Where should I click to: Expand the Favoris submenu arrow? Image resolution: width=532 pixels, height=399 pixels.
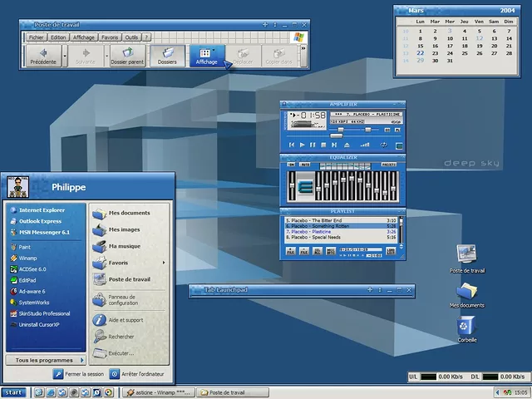(x=164, y=263)
